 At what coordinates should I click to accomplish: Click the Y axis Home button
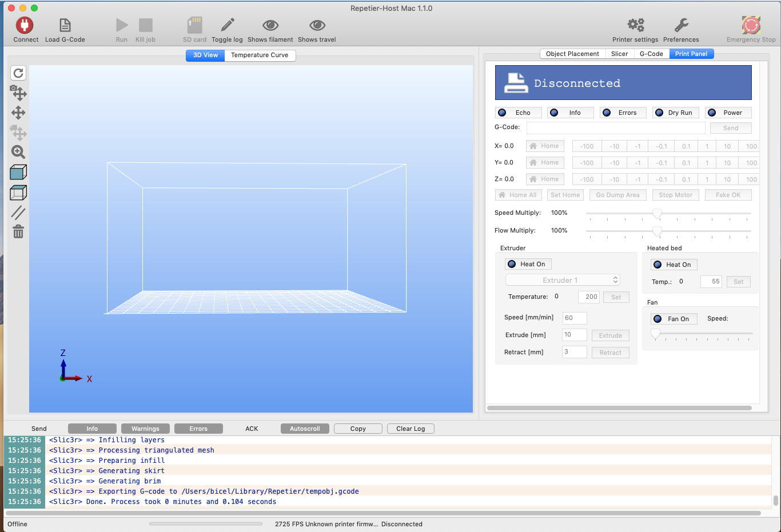pos(545,163)
